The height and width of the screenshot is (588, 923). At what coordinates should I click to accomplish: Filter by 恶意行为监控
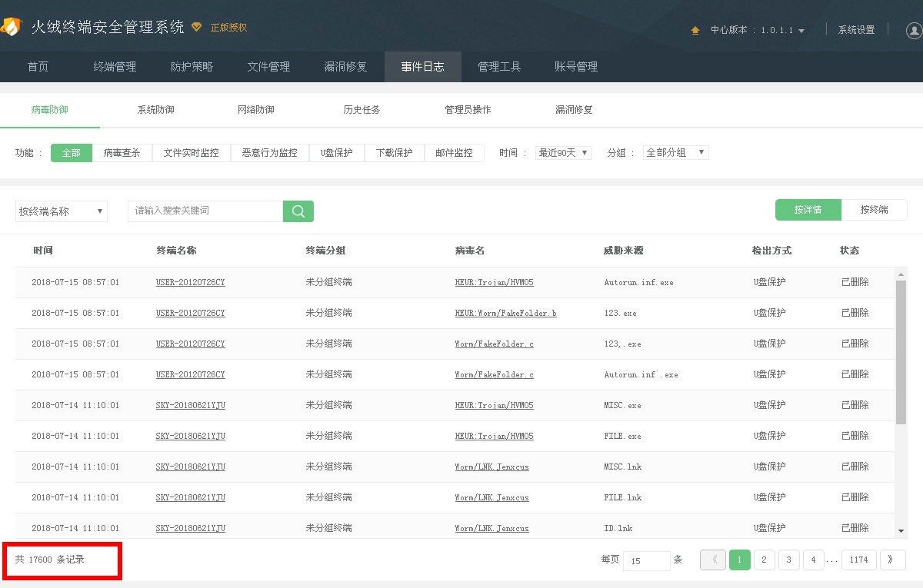pos(270,153)
